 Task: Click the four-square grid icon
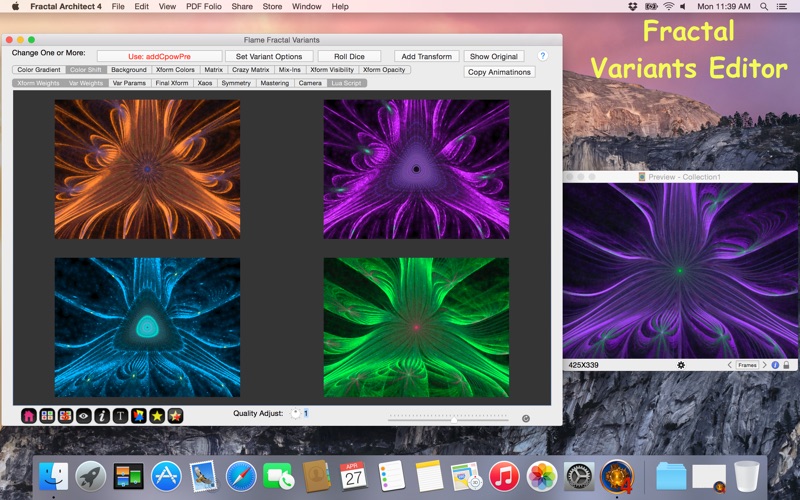click(x=47, y=416)
